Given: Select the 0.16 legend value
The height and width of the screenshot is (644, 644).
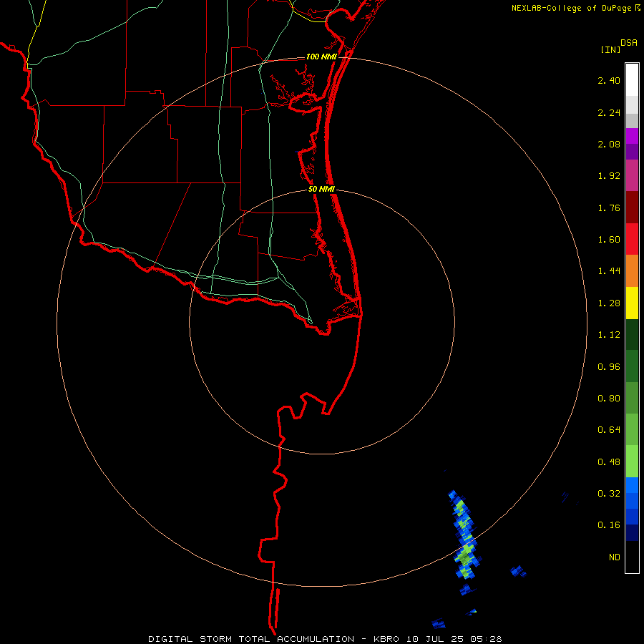Looking at the screenshot, I should [609, 525].
